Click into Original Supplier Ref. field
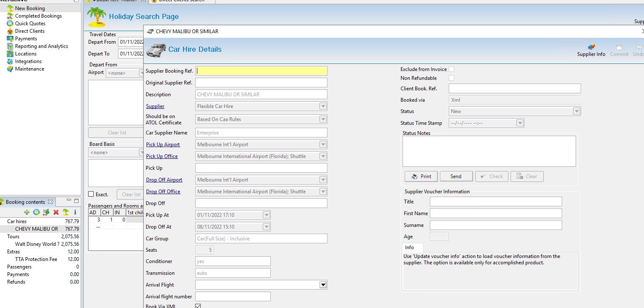The width and height of the screenshot is (644, 308). pyautogui.click(x=261, y=83)
